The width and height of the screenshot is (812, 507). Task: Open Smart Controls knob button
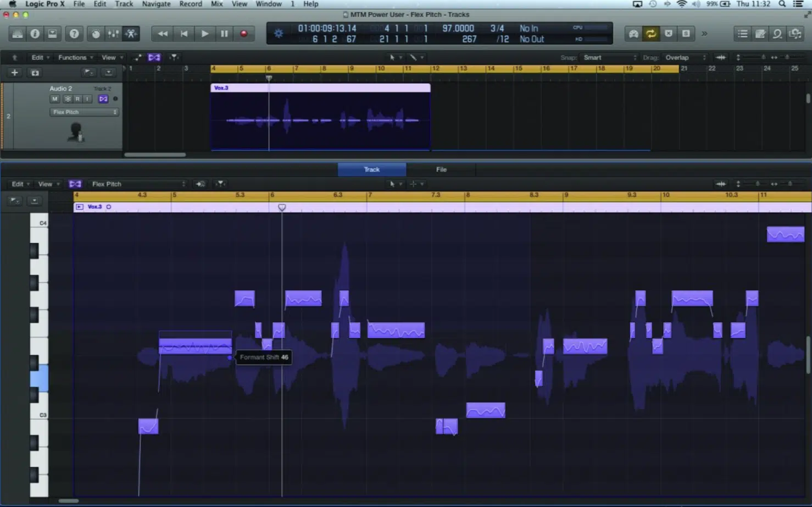click(96, 34)
